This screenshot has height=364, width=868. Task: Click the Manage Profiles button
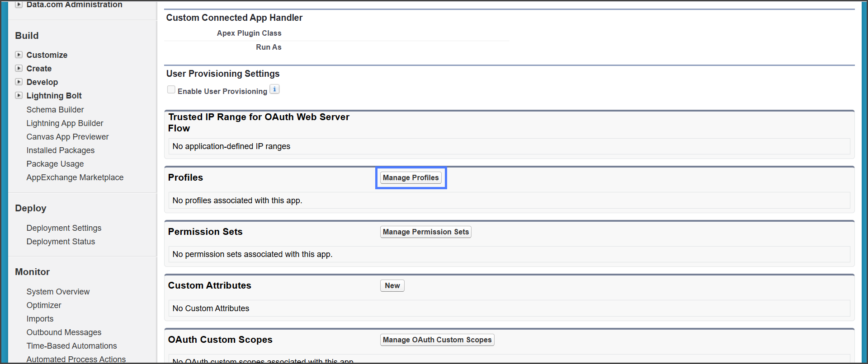pyautogui.click(x=410, y=178)
